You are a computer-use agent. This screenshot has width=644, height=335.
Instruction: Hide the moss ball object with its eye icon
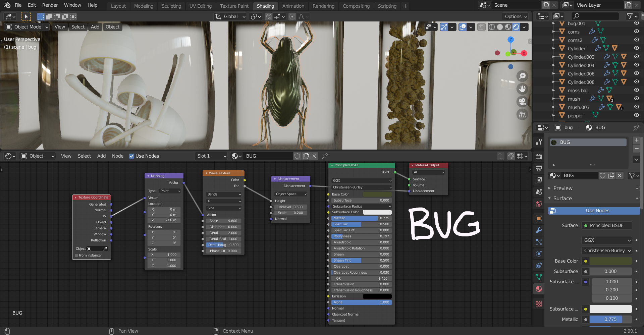636,90
